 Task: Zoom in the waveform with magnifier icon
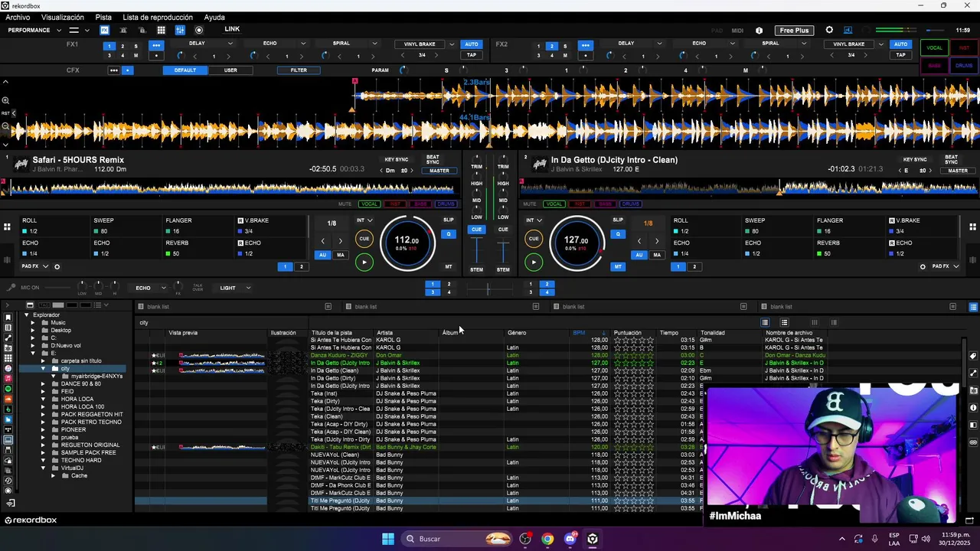pyautogui.click(x=5, y=100)
